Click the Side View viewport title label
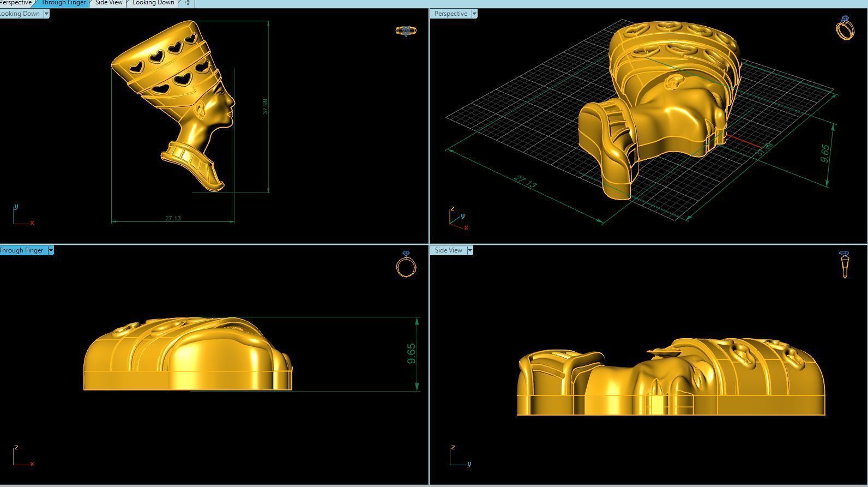 pos(448,250)
